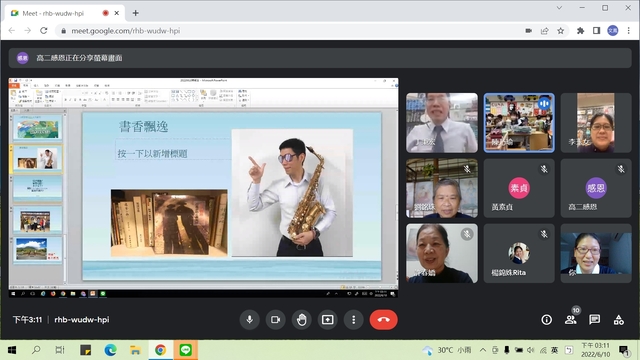The image size is (640, 360).
Task: Open a new browser tab
Action: coord(135,13)
